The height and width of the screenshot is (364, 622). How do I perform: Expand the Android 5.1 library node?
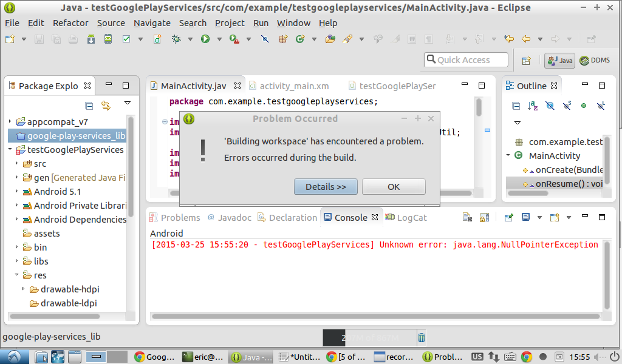click(16, 191)
